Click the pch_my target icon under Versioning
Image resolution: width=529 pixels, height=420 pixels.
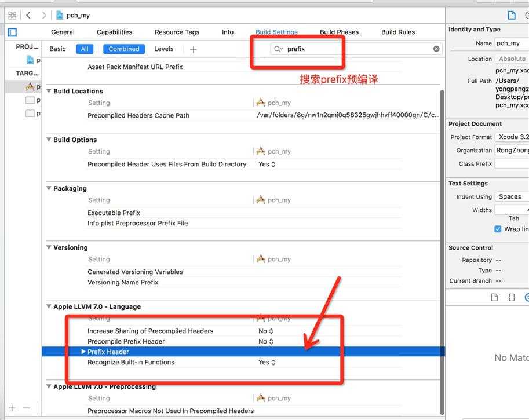261,259
